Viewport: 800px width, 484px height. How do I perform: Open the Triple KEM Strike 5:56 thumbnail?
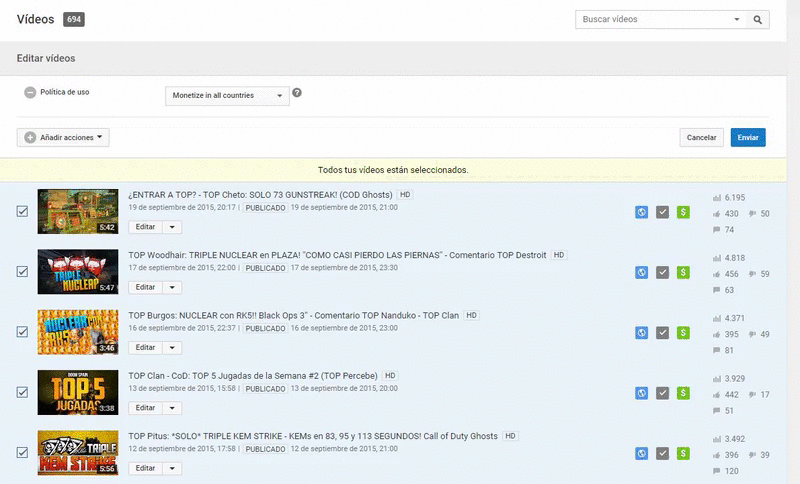click(x=78, y=453)
